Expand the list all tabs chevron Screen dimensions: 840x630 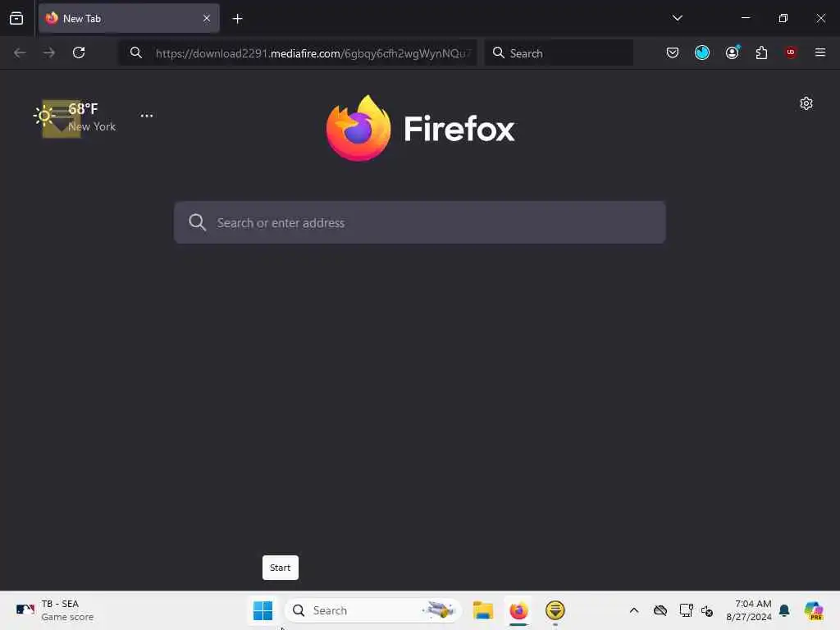(677, 18)
